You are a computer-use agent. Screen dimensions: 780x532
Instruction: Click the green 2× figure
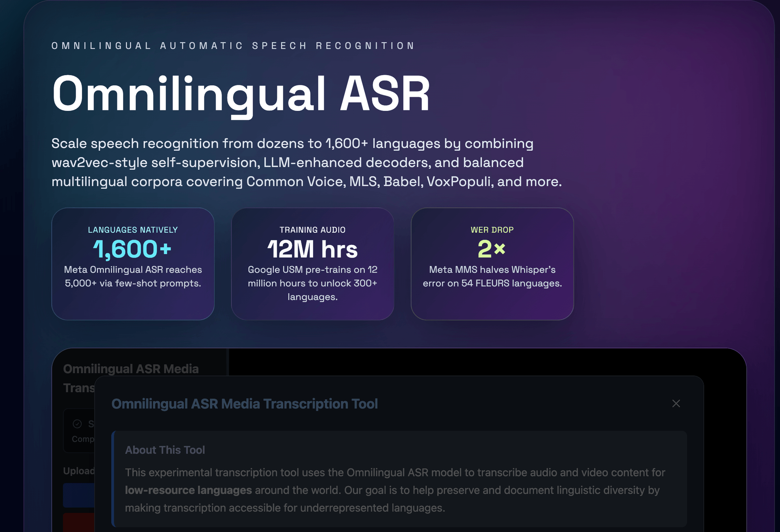(492, 249)
